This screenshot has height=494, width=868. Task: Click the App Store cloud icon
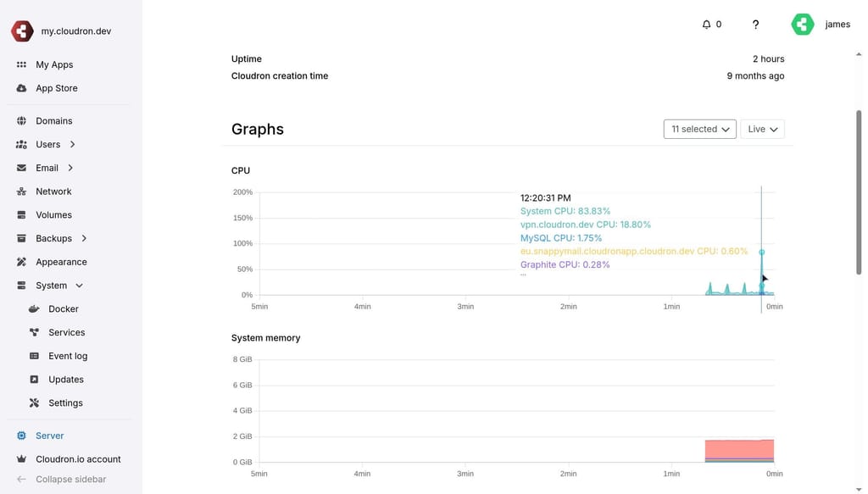(x=21, y=88)
